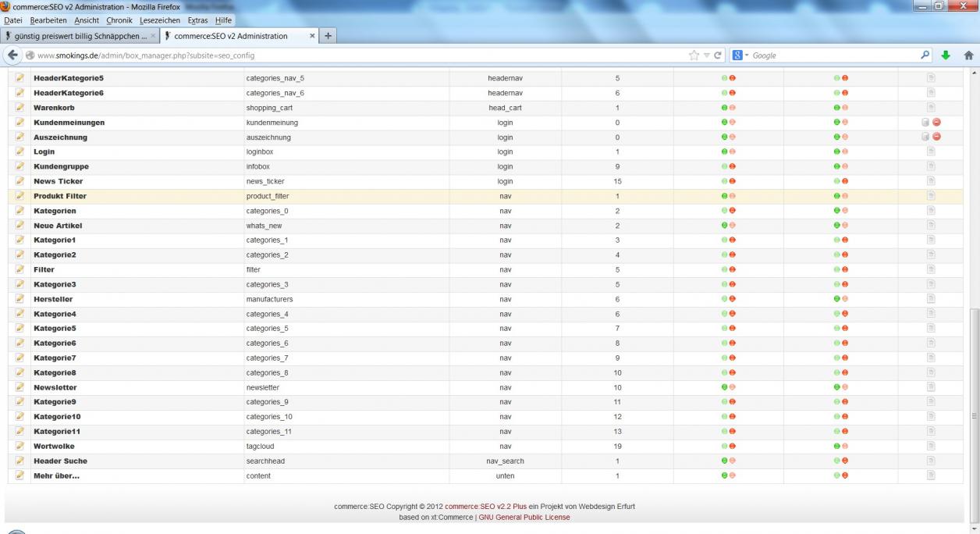Image resolution: width=980 pixels, height=534 pixels.
Task: Bookmark this page with the star icon
Action: 693,55
